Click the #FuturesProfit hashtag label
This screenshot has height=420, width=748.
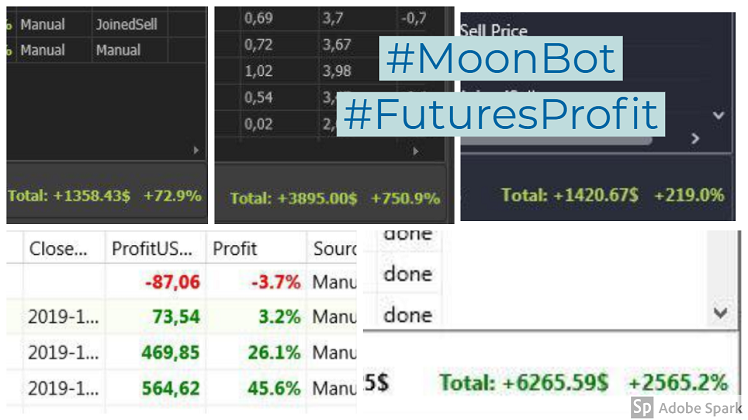[x=501, y=114]
